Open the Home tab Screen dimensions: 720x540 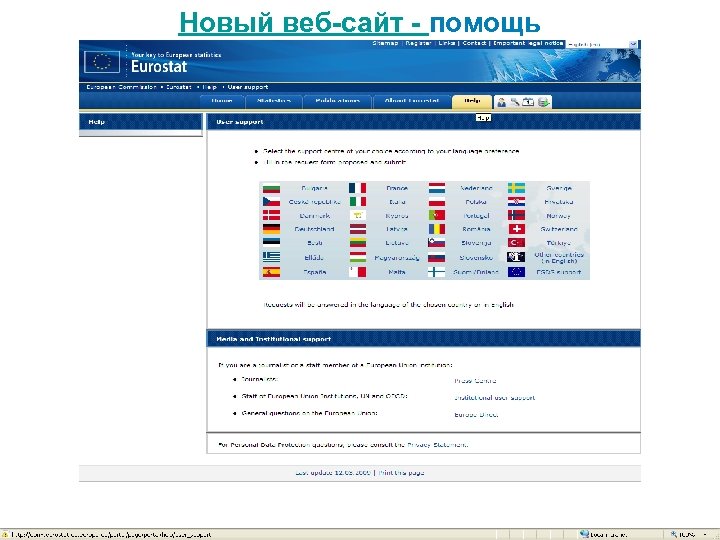point(222,101)
